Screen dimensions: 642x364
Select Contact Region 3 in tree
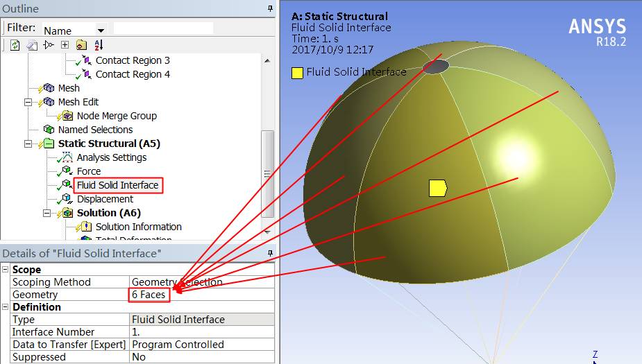133,60
